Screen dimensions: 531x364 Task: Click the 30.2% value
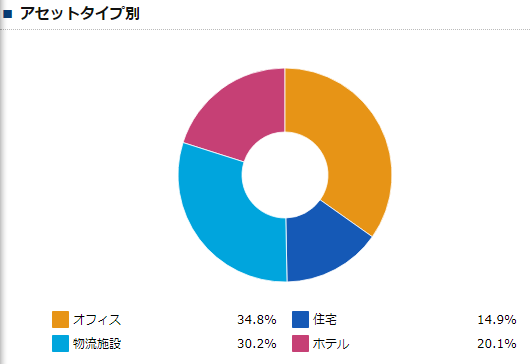coord(257,344)
